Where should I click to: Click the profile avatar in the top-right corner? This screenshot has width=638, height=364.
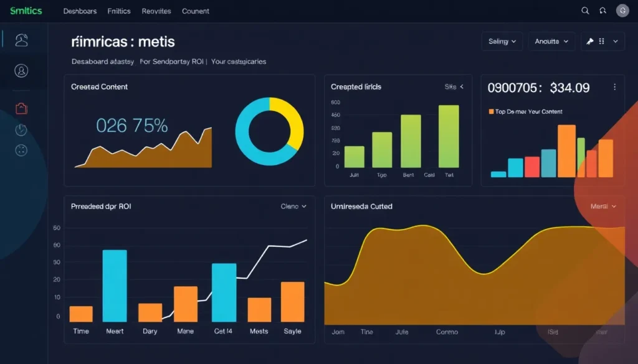[x=622, y=11]
